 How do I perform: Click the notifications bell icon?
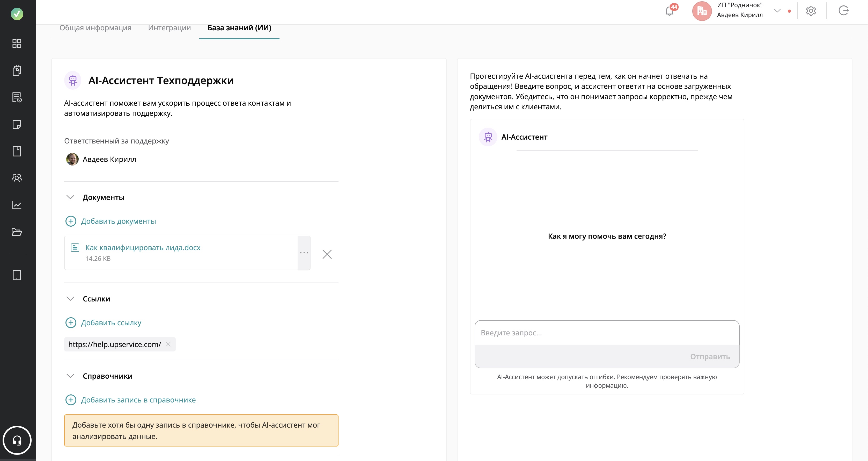[x=669, y=11]
